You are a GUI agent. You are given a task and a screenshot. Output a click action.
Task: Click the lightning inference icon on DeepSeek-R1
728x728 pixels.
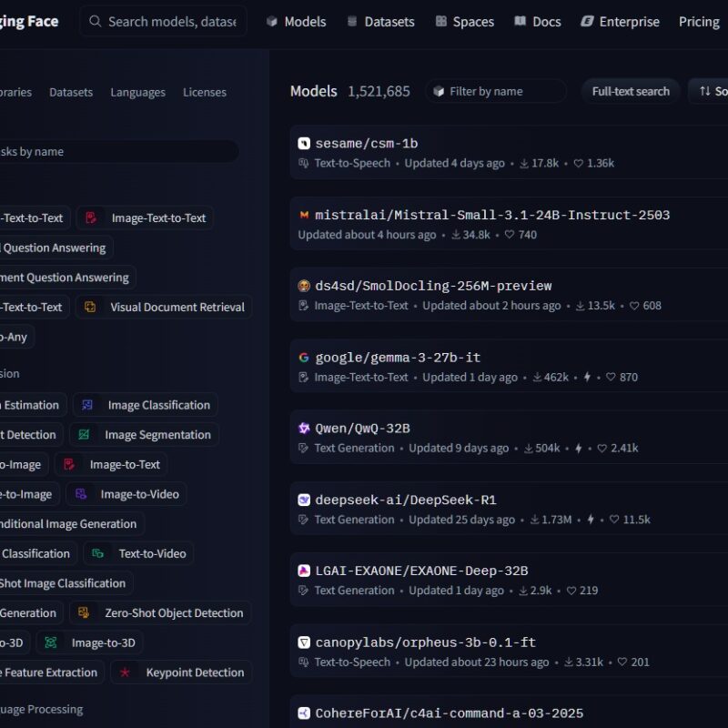590,519
